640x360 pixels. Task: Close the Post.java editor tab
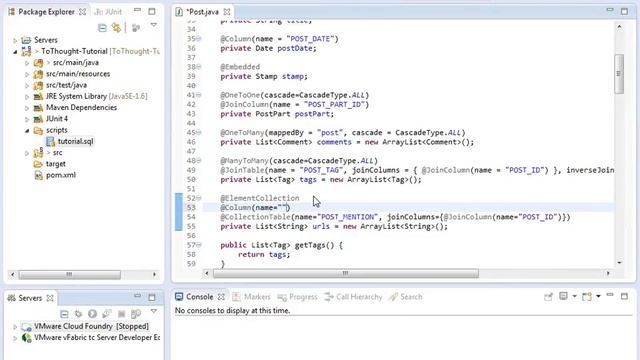[227, 12]
